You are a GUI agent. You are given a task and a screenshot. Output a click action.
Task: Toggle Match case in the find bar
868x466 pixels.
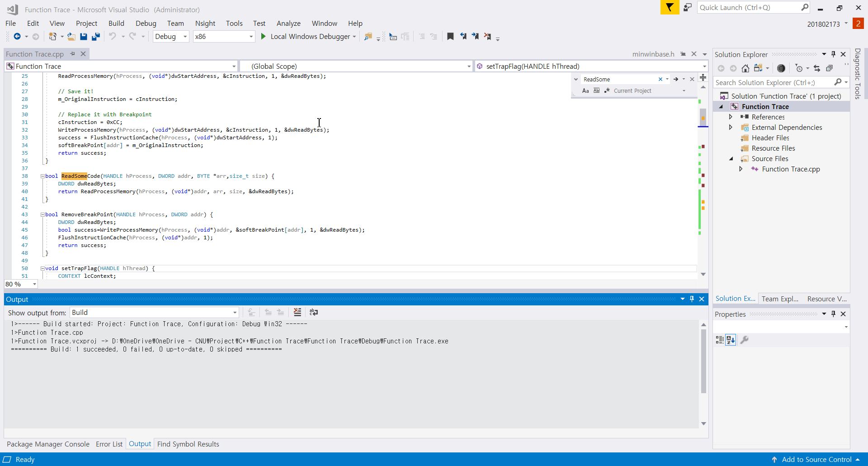[x=585, y=90]
